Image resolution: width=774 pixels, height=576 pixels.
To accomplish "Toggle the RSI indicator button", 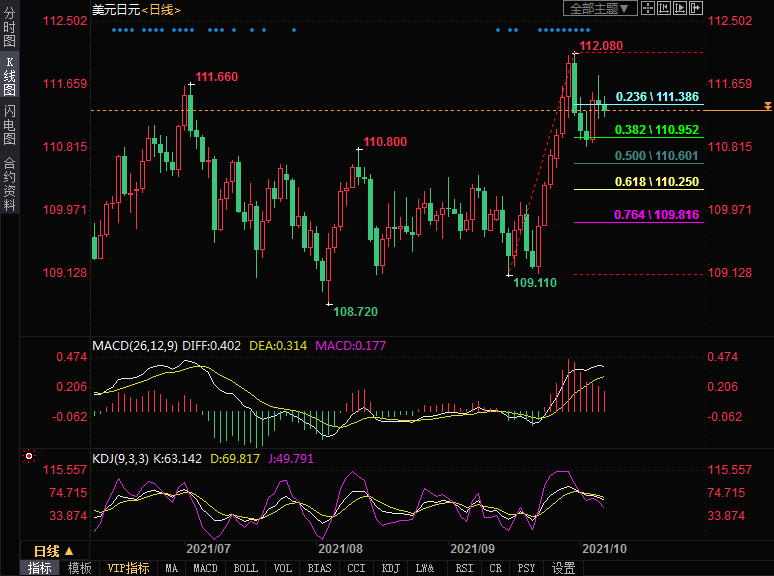I will click(x=464, y=568).
